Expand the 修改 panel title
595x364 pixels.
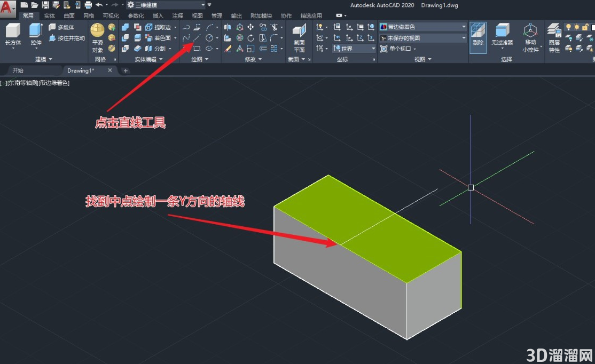(253, 59)
